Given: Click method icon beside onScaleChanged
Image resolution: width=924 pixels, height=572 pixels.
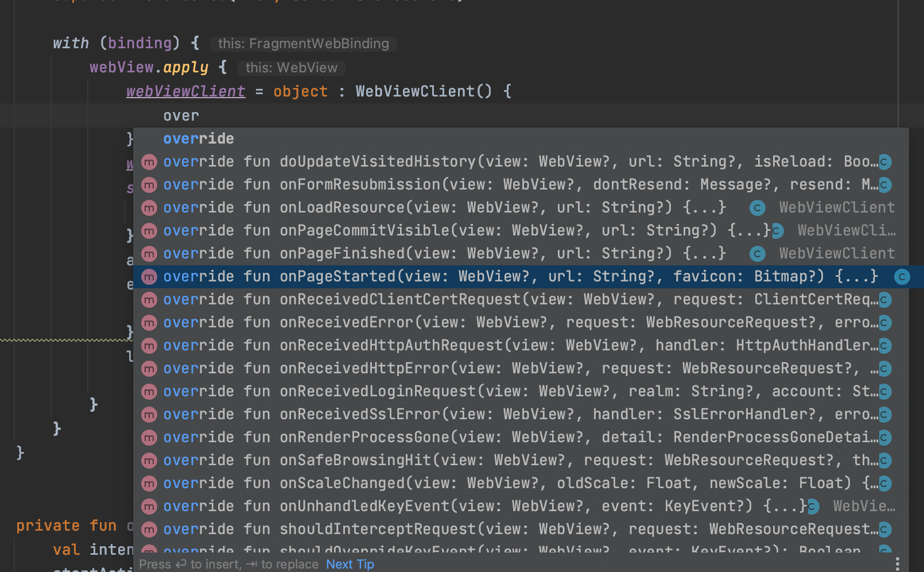Looking at the screenshot, I should (149, 484).
